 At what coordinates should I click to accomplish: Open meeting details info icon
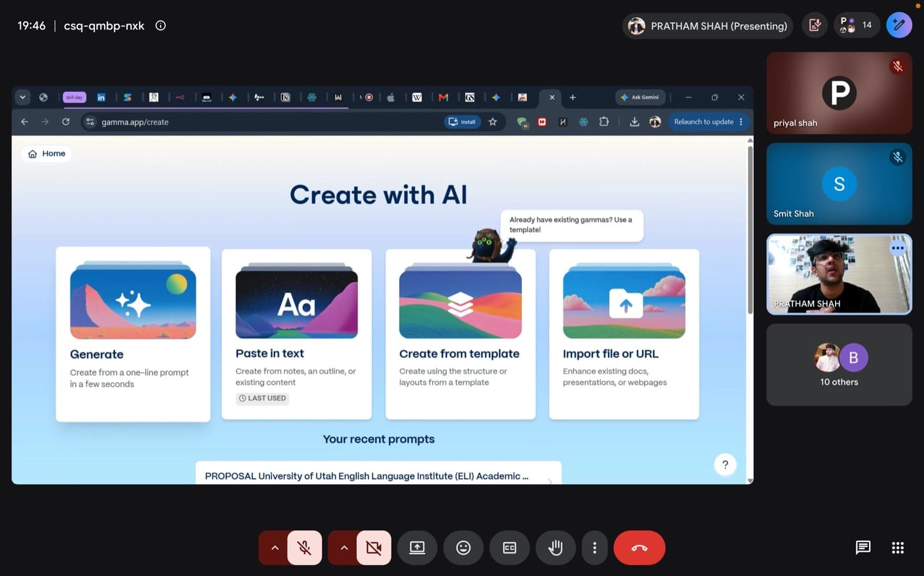point(161,25)
